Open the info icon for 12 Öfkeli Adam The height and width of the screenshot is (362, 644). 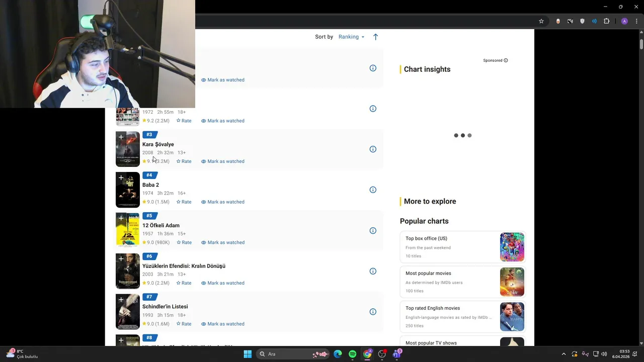pos(373,231)
